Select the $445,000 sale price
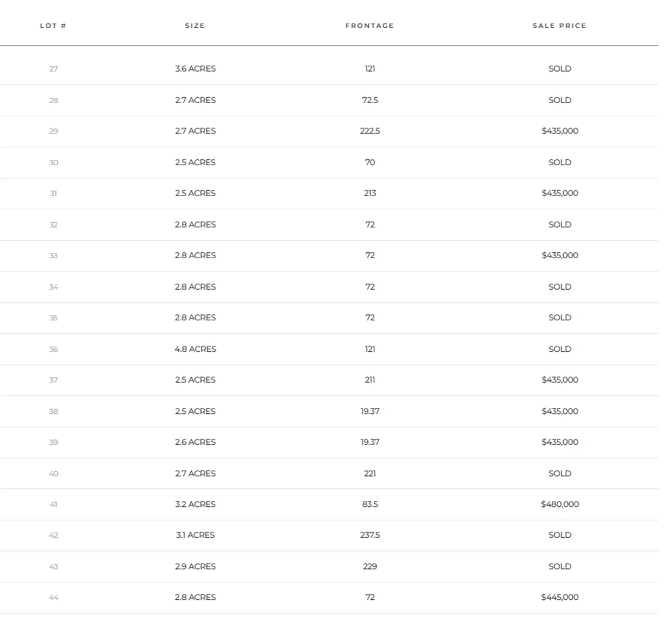Viewport: 667px width, 644px height. [560, 597]
